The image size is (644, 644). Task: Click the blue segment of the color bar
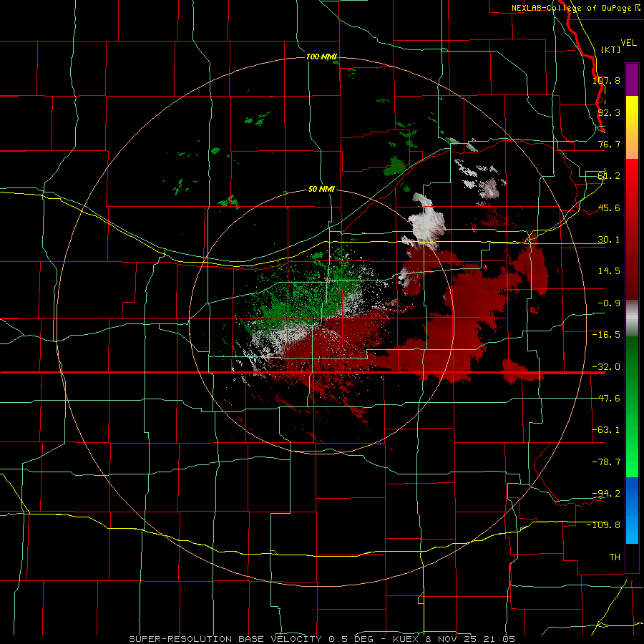632,510
